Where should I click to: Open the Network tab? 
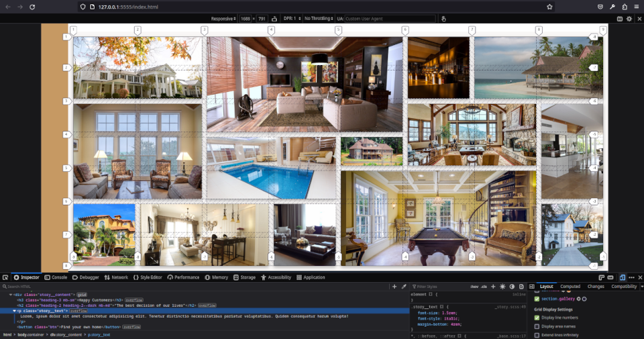coord(116,277)
